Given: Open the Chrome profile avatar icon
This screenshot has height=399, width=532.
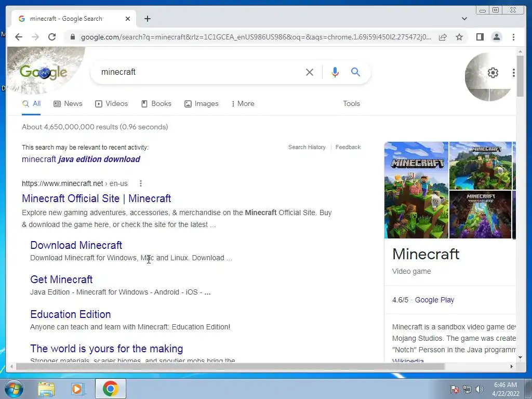Looking at the screenshot, I should click(496, 37).
